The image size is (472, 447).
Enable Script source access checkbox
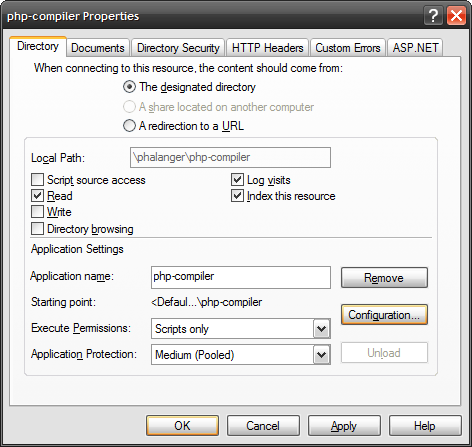click(x=37, y=179)
